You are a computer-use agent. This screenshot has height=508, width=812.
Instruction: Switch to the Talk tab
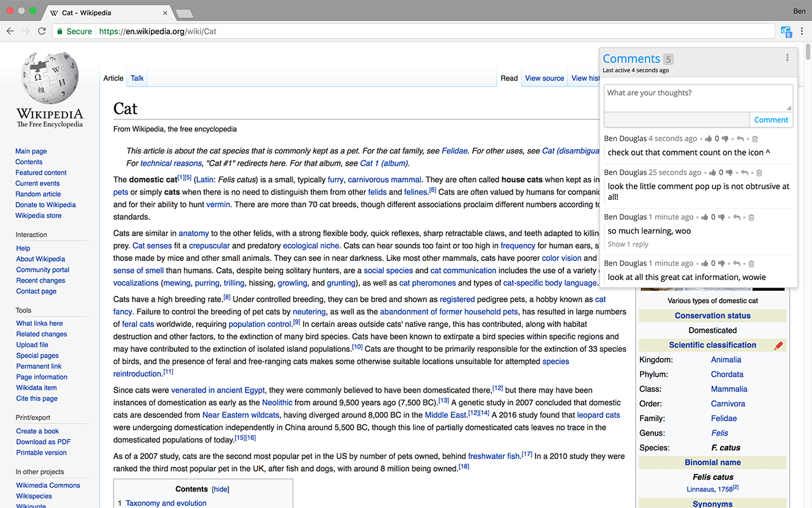[137, 78]
